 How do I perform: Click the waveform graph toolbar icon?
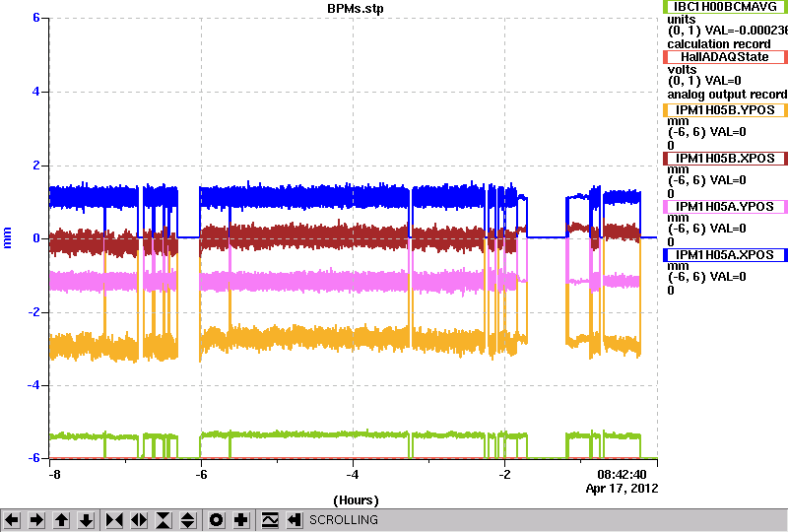pyautogui.click(x=270, y=519)
